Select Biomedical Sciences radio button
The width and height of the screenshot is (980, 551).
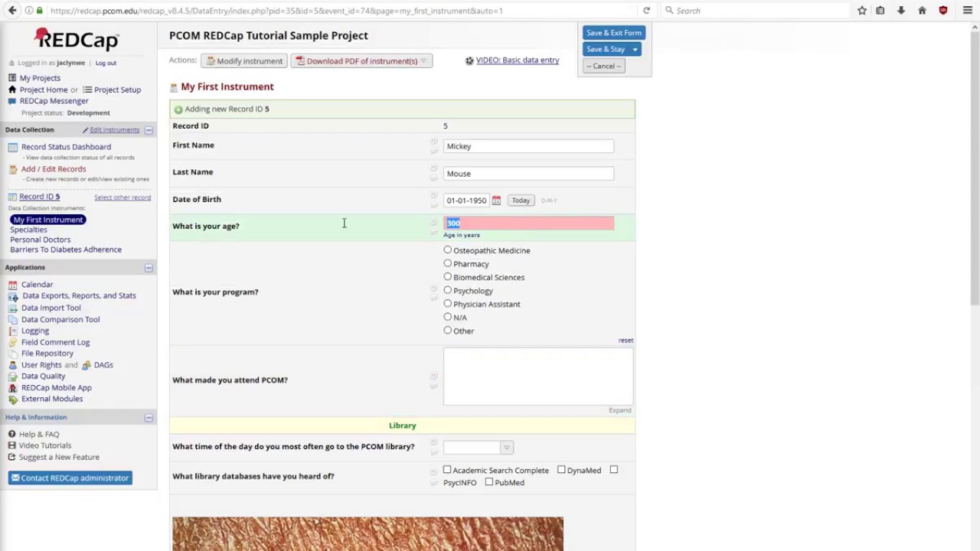tap(448, 276)
